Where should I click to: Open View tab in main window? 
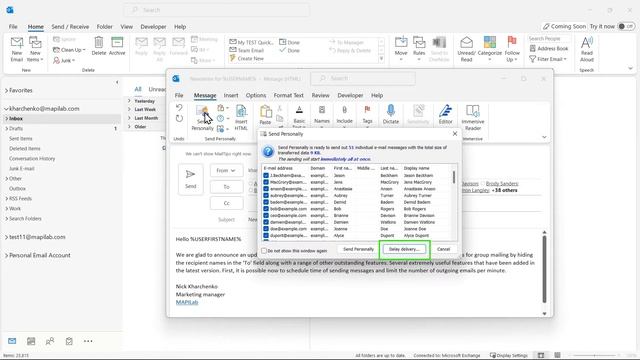tap(127, 27)
